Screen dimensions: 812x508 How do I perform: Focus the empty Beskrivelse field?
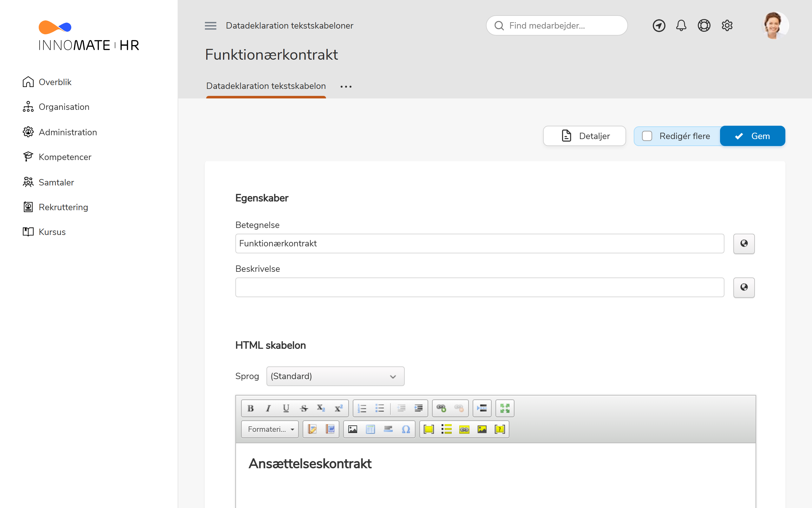tap(480, 287)
